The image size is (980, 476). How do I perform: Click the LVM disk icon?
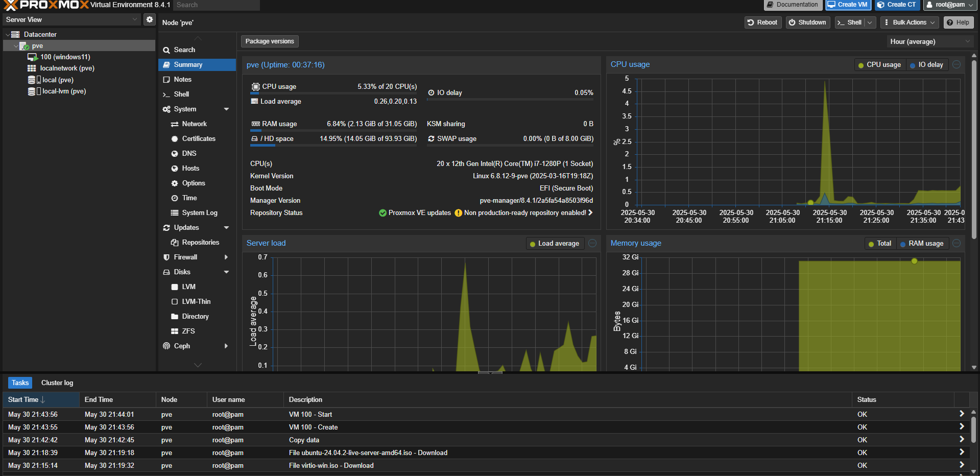pyautogui.click(x=175, y=287)
